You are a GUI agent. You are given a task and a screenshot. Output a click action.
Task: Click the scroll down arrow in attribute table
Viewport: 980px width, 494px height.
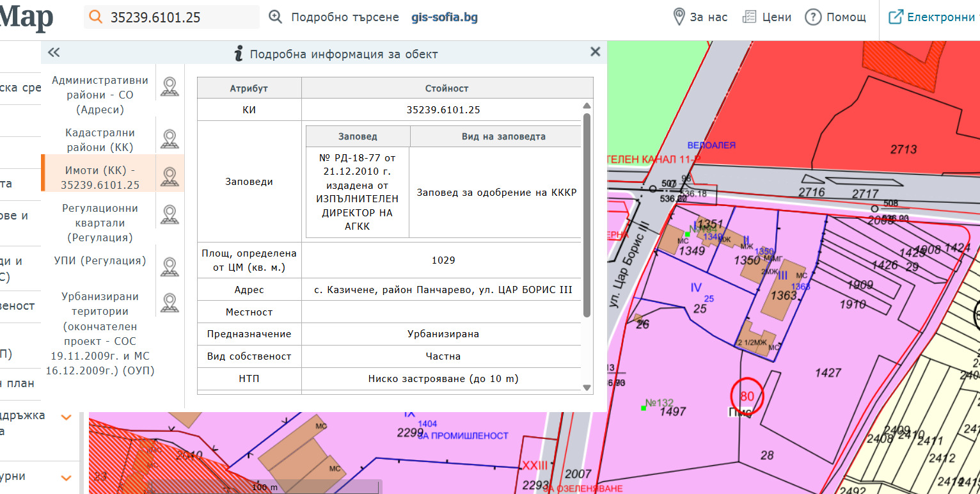(x=587, y=387)
